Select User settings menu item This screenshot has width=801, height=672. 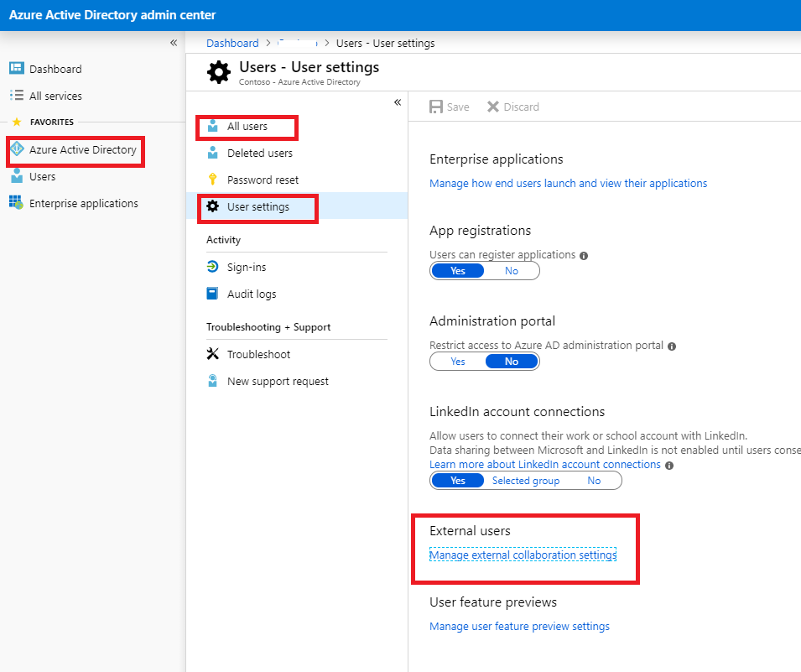[x=258, y=207]
